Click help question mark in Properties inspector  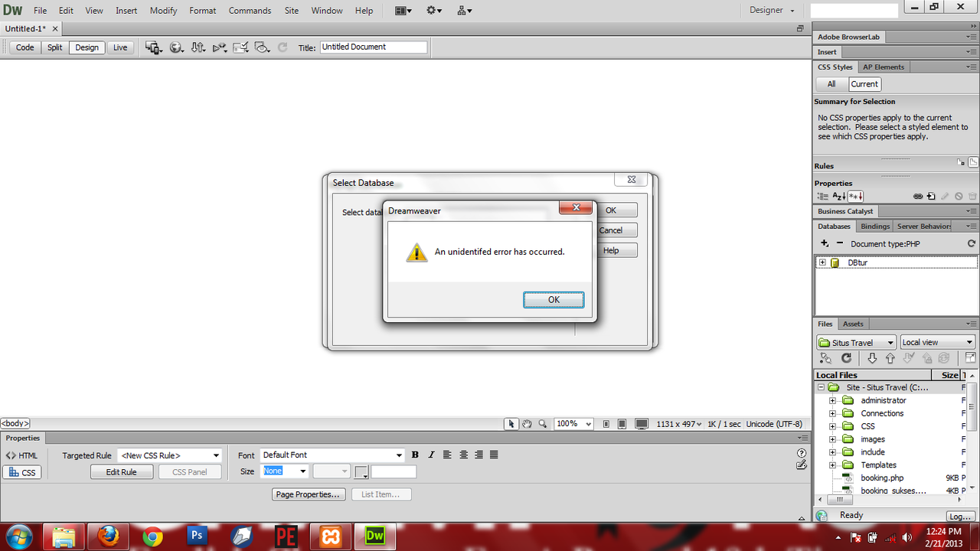[x=802, y=454]
